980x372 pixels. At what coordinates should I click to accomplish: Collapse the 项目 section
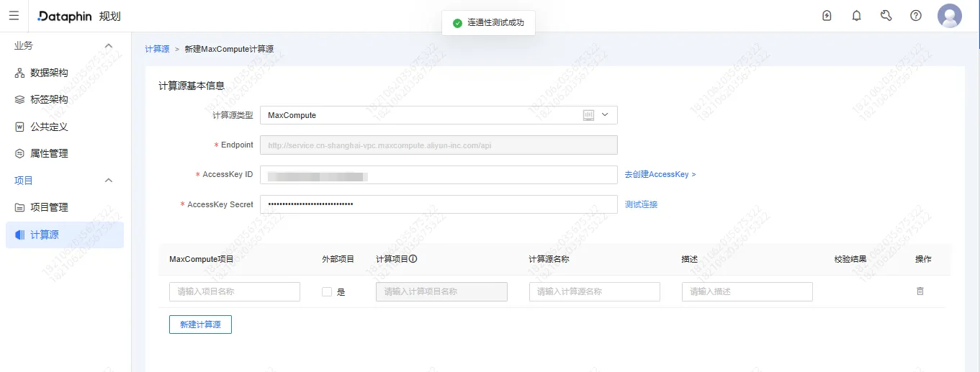pos(109,181)
